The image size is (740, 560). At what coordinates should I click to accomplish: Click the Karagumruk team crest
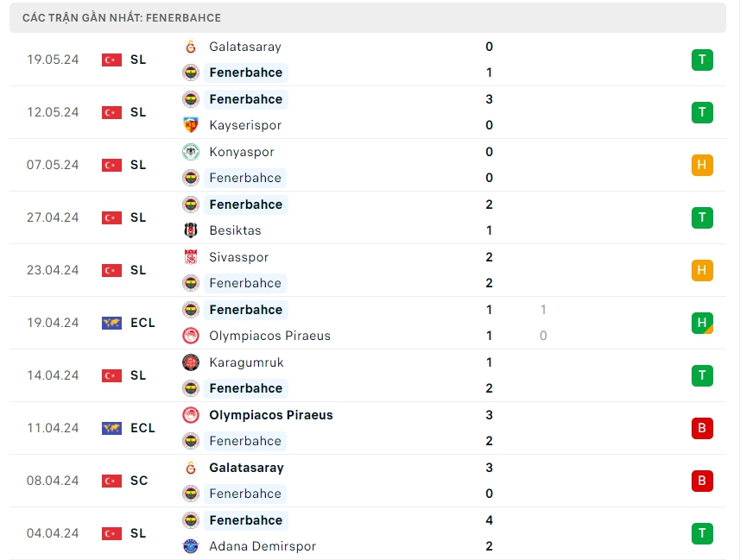click(x=191, y=362)
